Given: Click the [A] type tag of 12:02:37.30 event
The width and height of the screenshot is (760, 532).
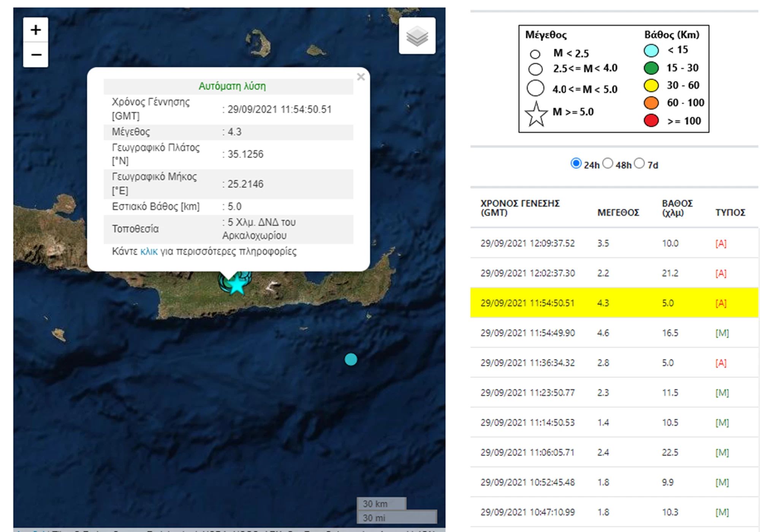Looking at the screenshot, I should click(721, 273).
